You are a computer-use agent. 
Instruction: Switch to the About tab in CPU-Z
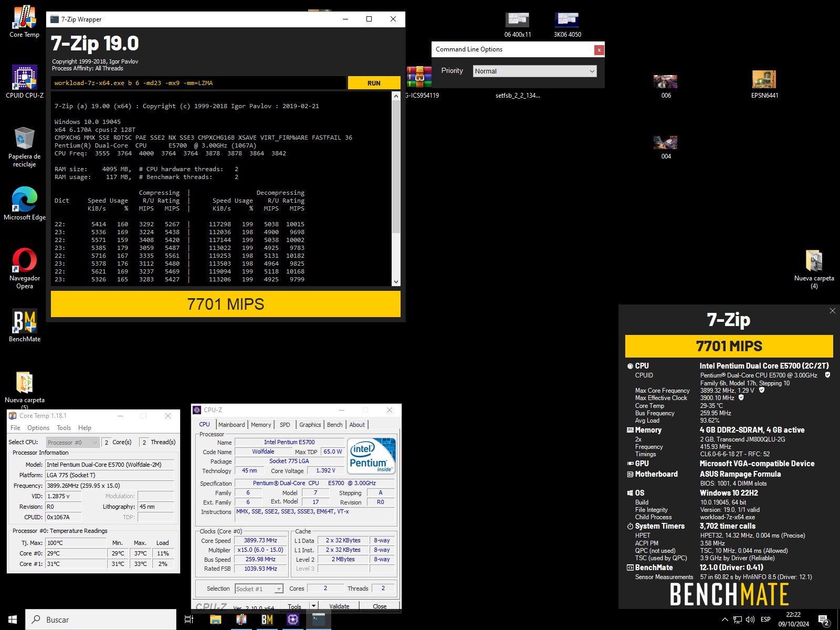[357, 425]
